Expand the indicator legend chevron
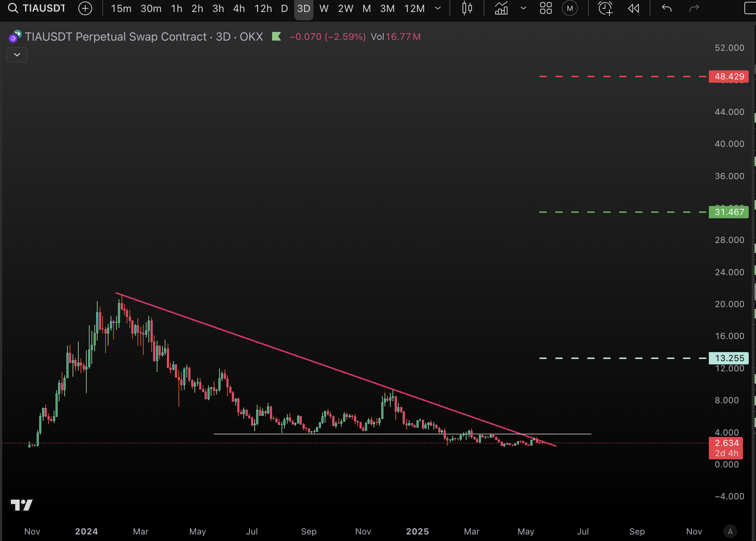This screenshot has width=756, height=541. [17, 55]
